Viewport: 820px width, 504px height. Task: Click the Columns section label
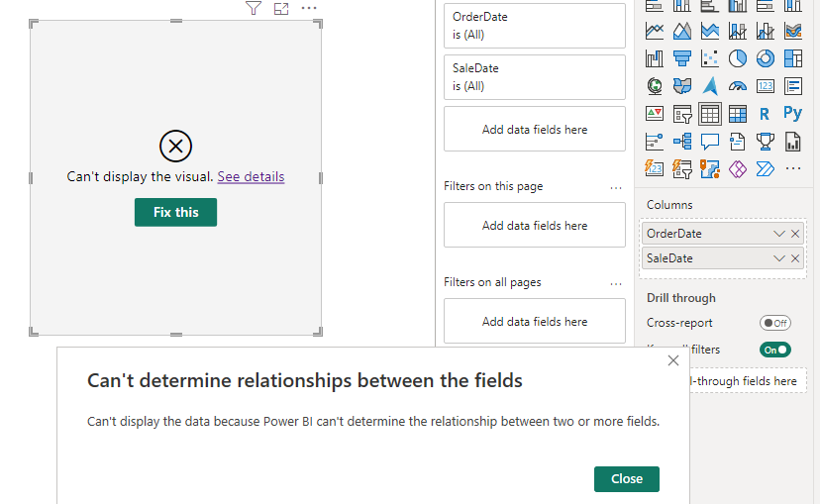tap(669, 205)
